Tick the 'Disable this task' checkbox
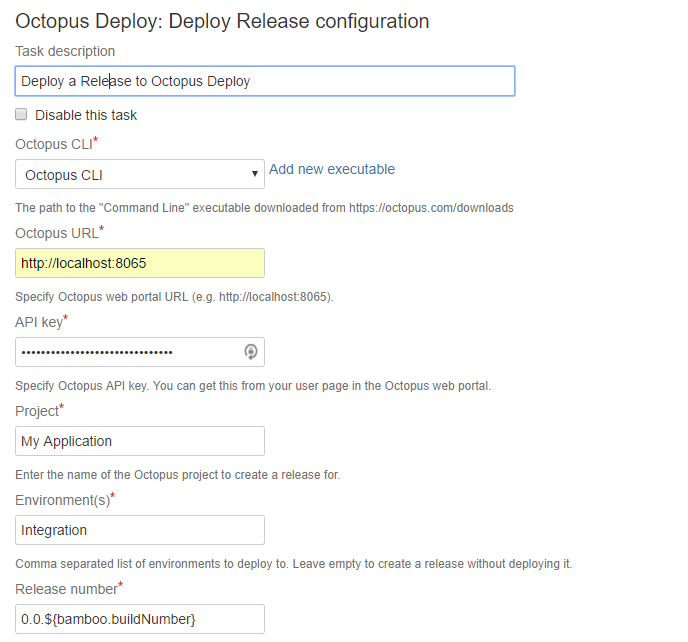This screenshot has width=688, height=642. pyautogui.click(x=21, y=115)
